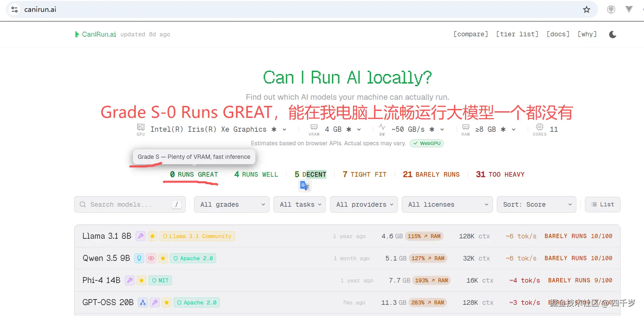Open the Llama 3.1 8B model row
The width and height of the screenshot is (644, 316).
click(347, 236)
